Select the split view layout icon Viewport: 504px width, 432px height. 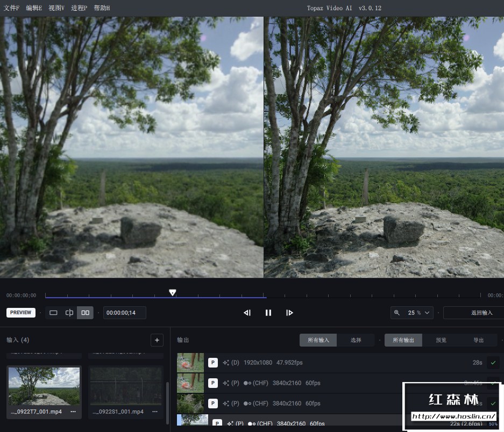(69, 313)
